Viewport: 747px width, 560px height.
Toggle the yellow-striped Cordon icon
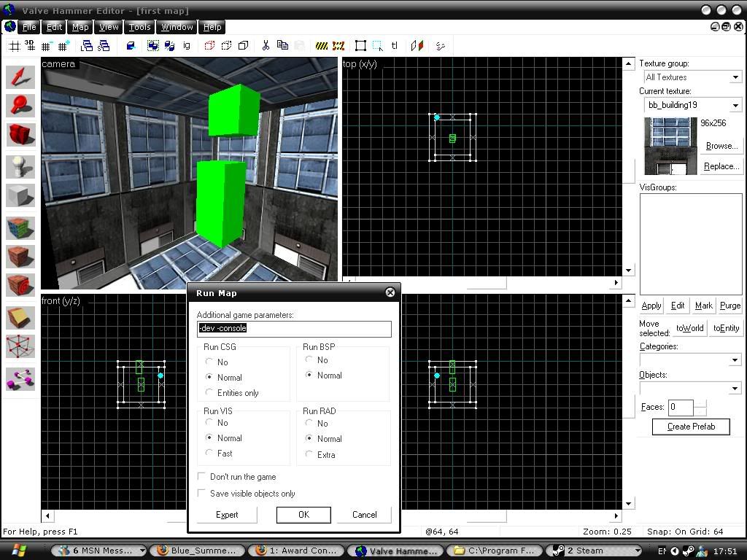pyautogui.click(x=322, y=46)
